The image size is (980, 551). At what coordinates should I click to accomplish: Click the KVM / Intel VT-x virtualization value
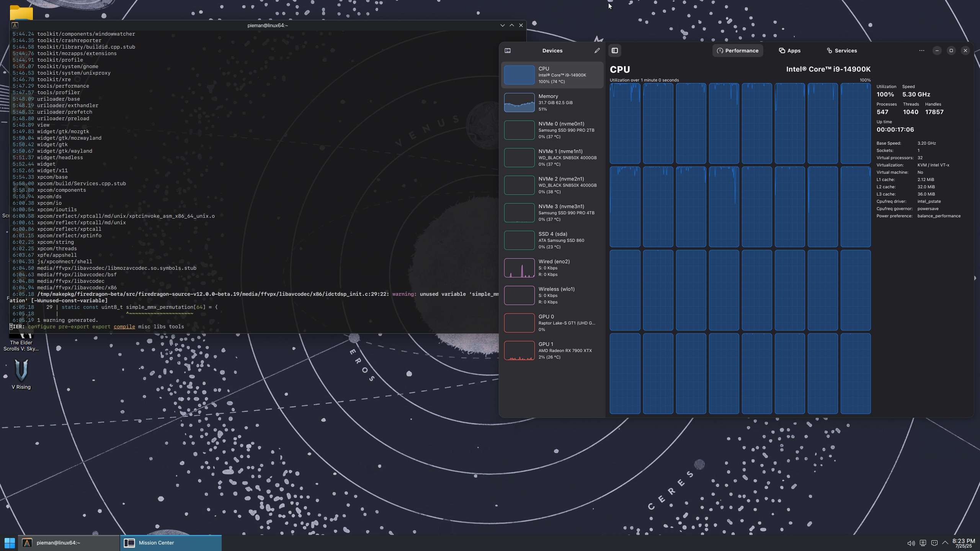(x=933, y=165)
